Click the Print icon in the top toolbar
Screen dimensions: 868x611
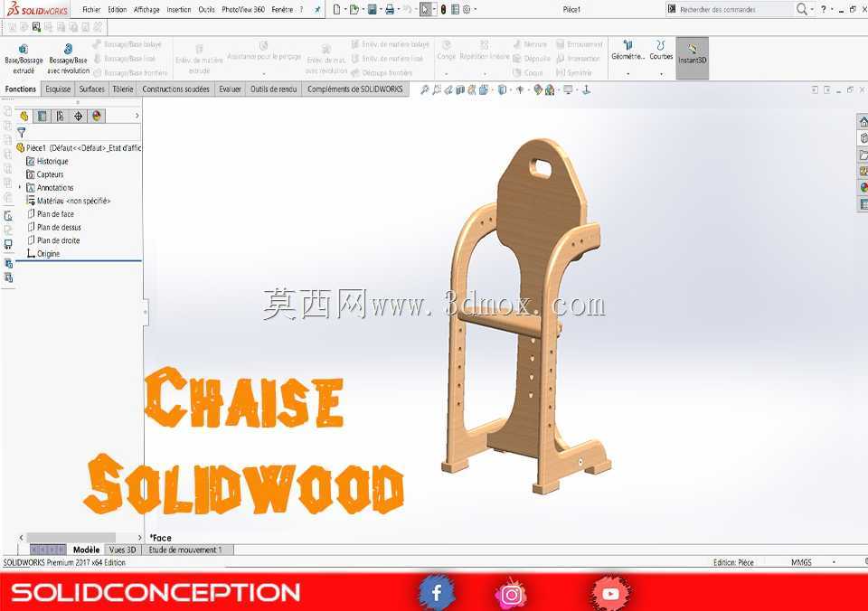(x=390, y=9)
